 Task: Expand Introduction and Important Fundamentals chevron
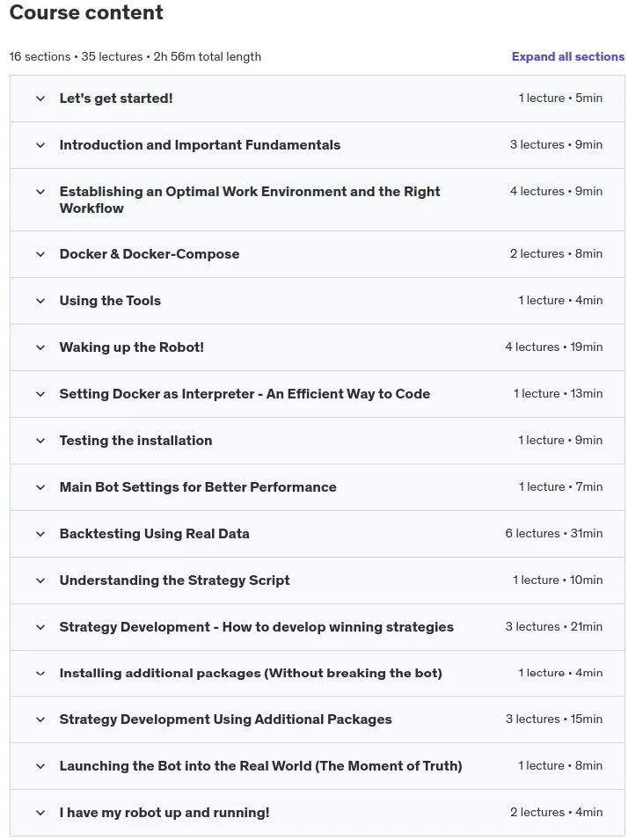pyautogui.click(x=40, y=145)
